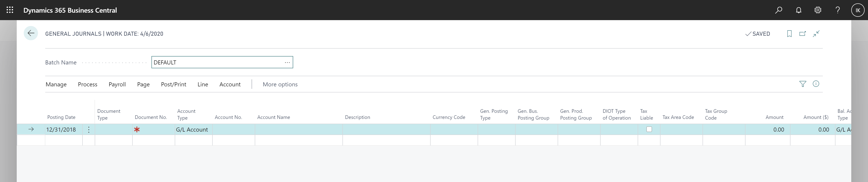Open the Line menu
The image size is (868, 182).
click(x=203, y=84)
